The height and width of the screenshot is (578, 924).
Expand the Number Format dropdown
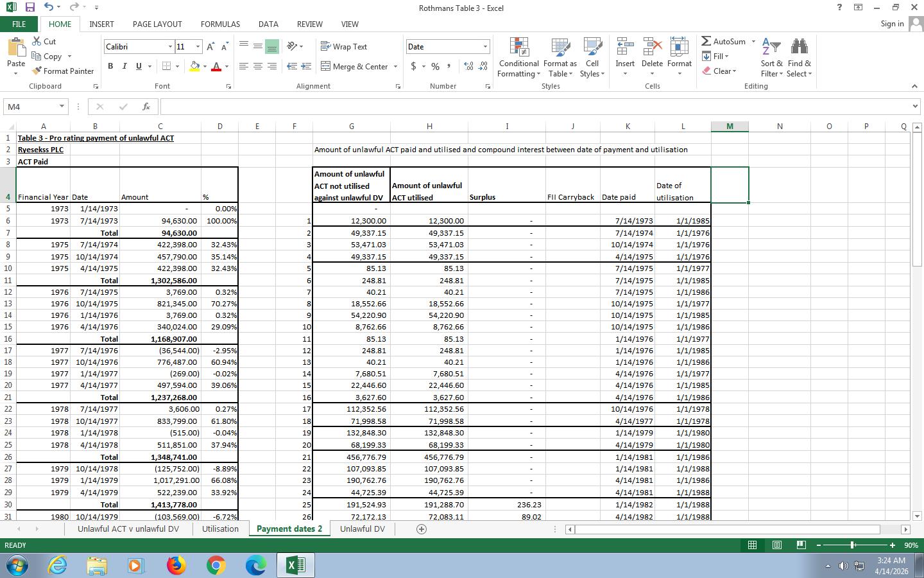485,46
